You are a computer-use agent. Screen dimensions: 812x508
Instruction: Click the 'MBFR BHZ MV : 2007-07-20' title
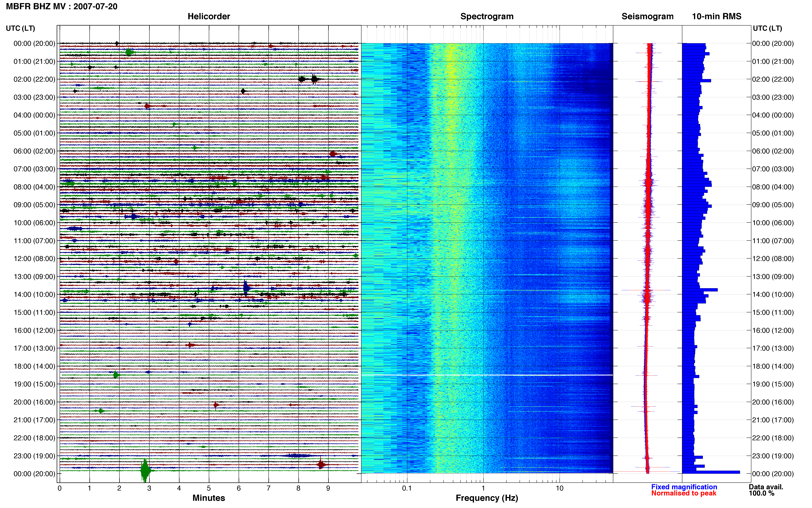point(62,6)
